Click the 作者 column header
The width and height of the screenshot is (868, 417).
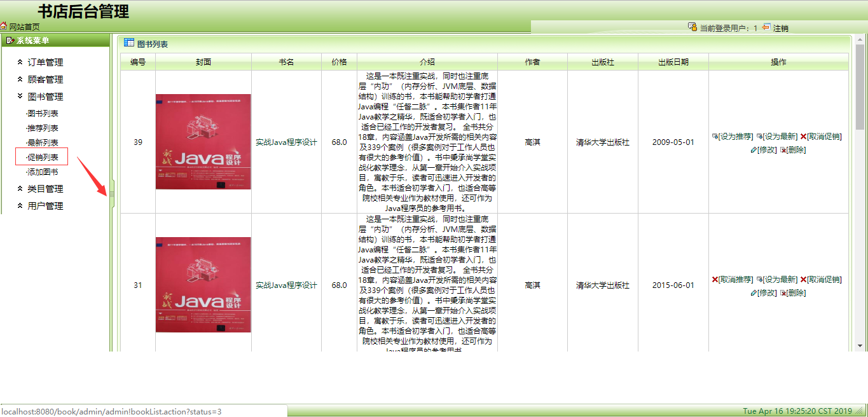click(532, 62)
